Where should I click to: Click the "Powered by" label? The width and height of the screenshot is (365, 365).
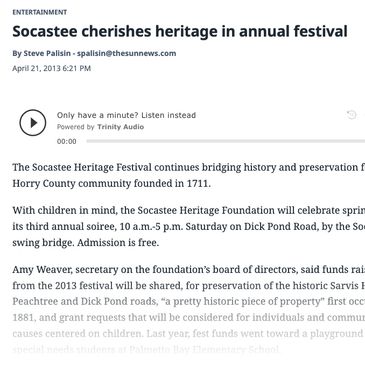[76, 127]
